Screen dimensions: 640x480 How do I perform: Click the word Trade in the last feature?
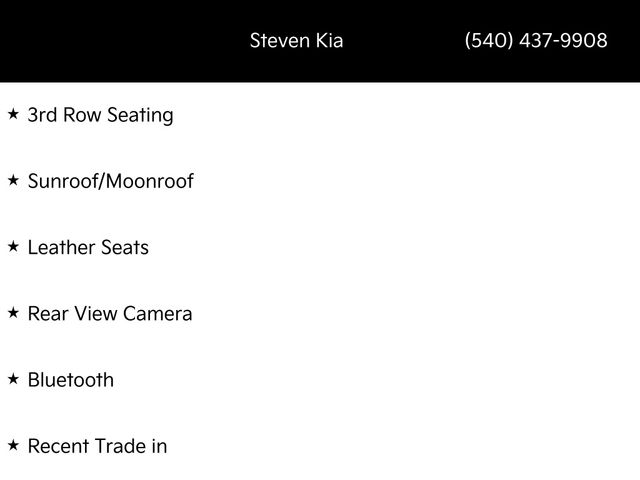click(x=120, y=446)
